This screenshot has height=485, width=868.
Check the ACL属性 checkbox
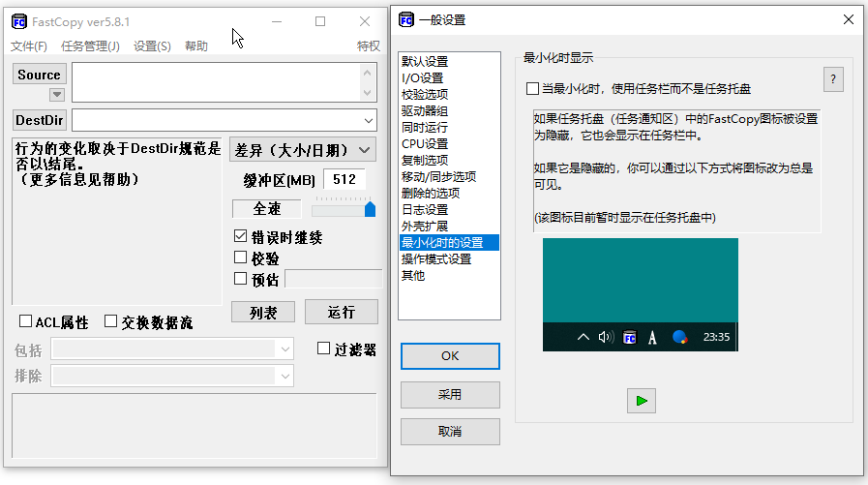pyautogui.click(x=25, y=321)
